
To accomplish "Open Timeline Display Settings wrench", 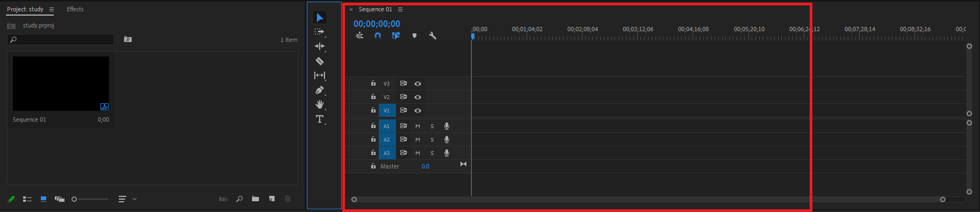I will [433, 36].
